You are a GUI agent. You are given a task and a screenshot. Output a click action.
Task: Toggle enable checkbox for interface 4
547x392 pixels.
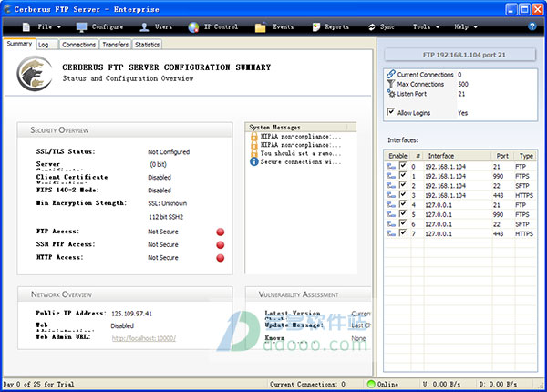[x=403, y=203]
